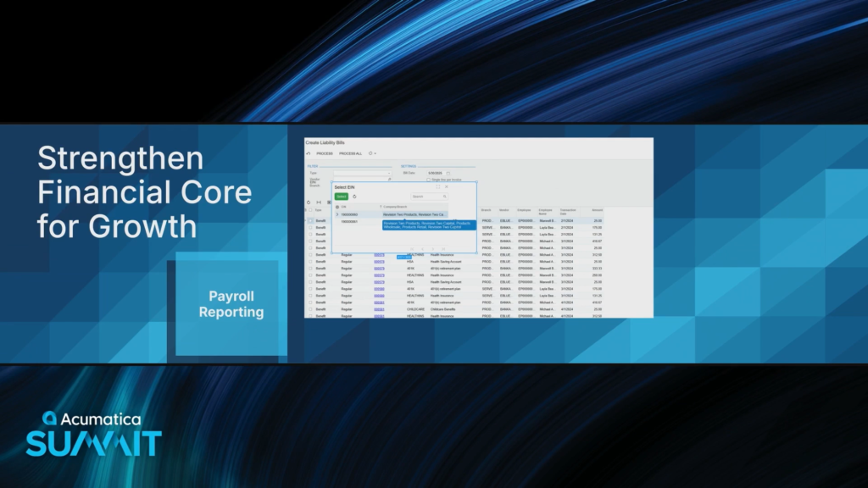Tick the checkbox on the first Benefit row

pyautogui.click(x=310, y=221)
